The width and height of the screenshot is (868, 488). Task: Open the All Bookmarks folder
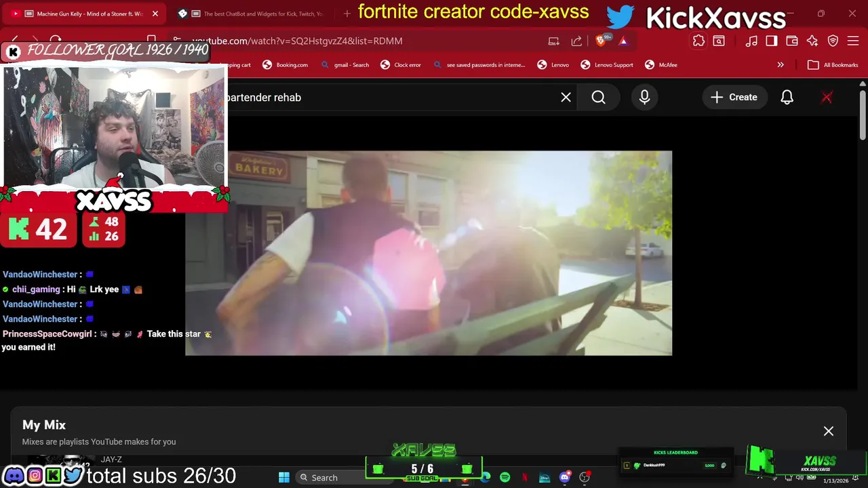click(833, 65)
